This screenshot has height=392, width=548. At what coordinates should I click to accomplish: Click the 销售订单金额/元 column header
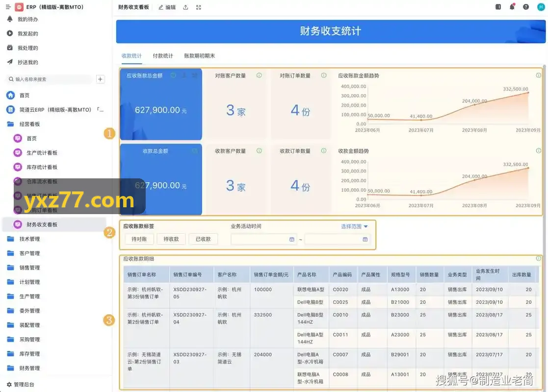coord(271,275)
